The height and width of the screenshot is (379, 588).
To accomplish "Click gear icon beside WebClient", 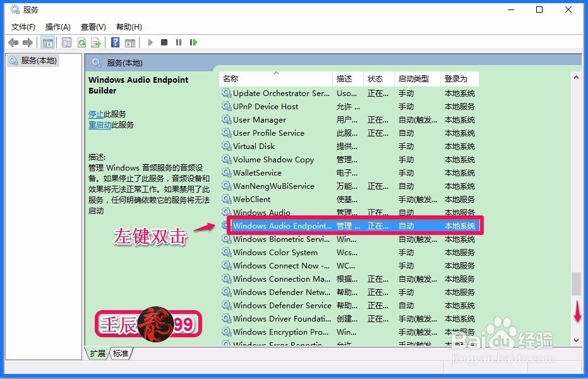I will pyautogui.click(x=226, y=199).
